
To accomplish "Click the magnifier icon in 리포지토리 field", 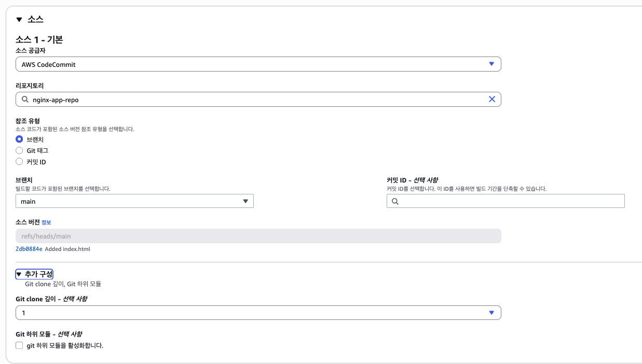I will [25, 100].
